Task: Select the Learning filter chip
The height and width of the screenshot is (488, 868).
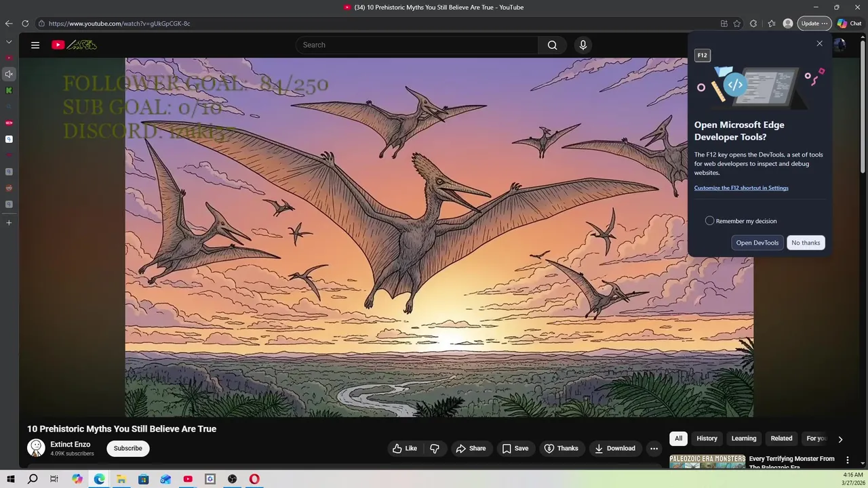Action: coord(744,439)
